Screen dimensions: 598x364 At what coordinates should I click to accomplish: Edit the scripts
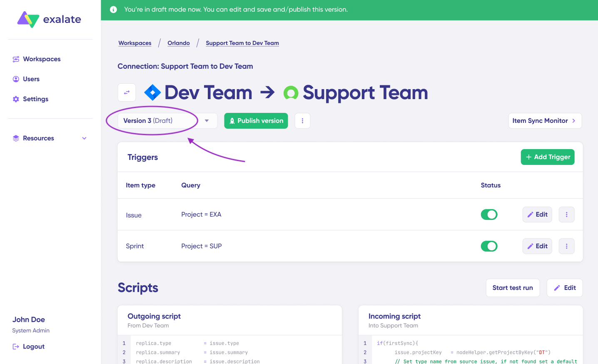pos(565,288)
